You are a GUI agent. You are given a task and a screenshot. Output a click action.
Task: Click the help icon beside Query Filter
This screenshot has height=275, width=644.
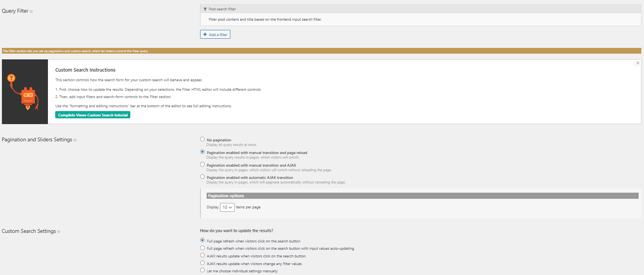tap(31, 11)
